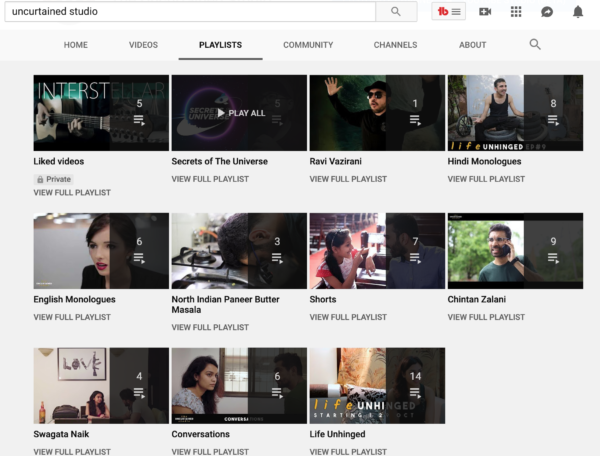
Task: Click playlist icon on English Monologues thumbnail
Action: coord(139,258)
